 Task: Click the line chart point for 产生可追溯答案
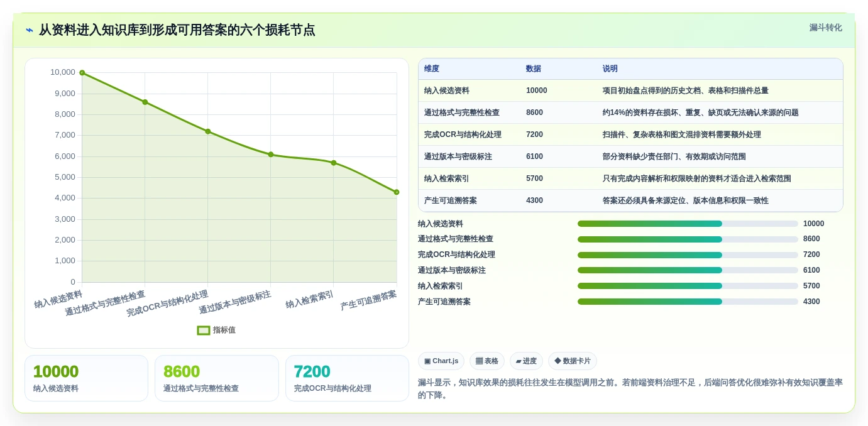tap(397, 192)
